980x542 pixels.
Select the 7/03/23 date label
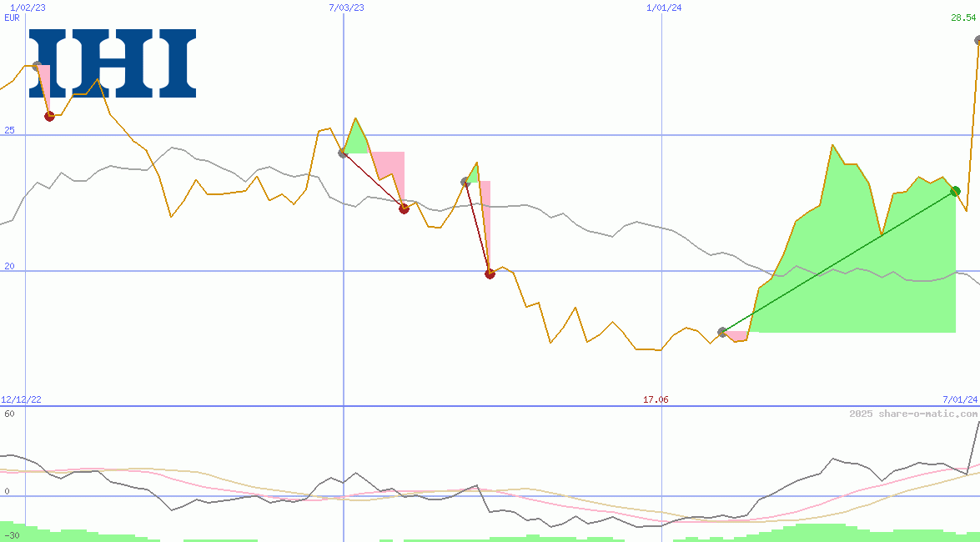point(344,7)
